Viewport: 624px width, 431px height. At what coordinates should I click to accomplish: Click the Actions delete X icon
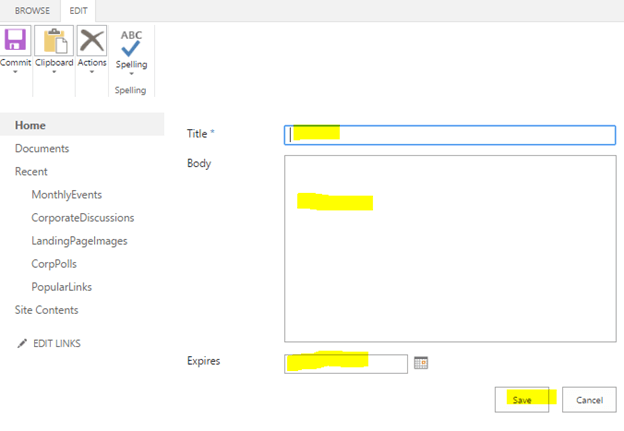(x=92, y=41)
